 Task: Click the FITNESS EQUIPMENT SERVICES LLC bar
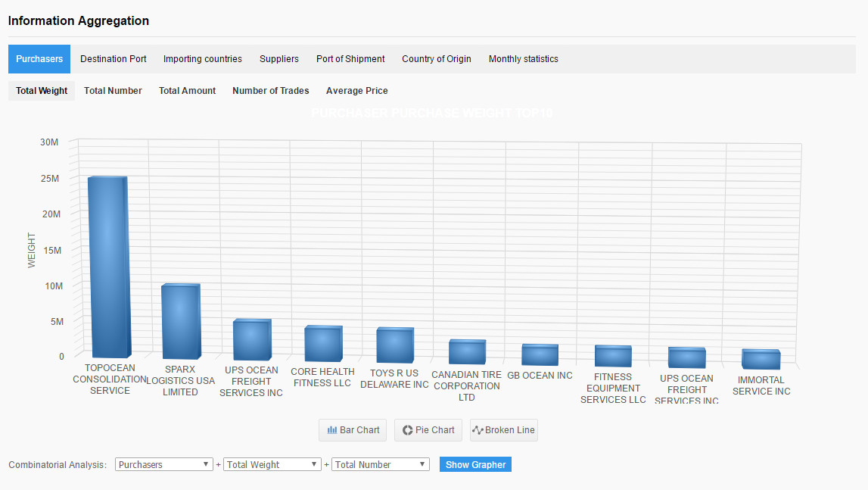(614, 356)
